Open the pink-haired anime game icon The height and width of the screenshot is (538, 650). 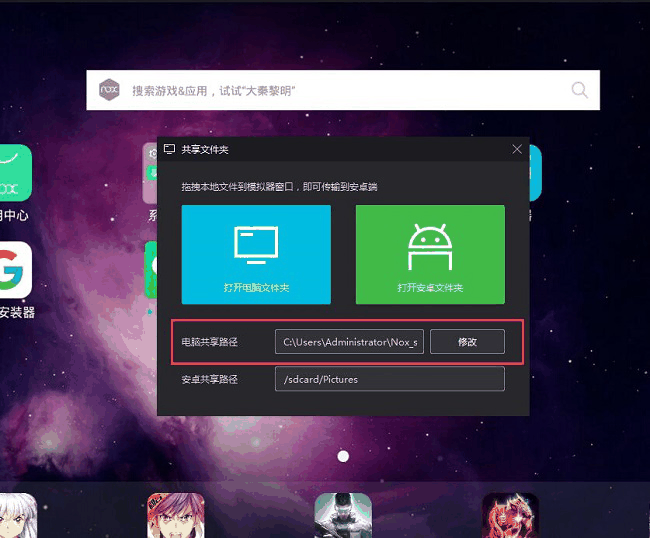[x=176, y=515]
